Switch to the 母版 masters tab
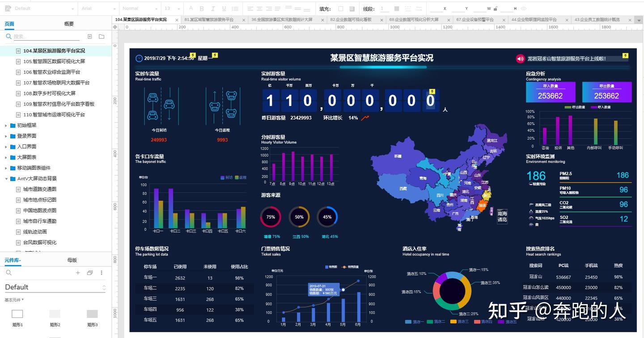This screenshot has width=644, height=338. pos(72,260)
